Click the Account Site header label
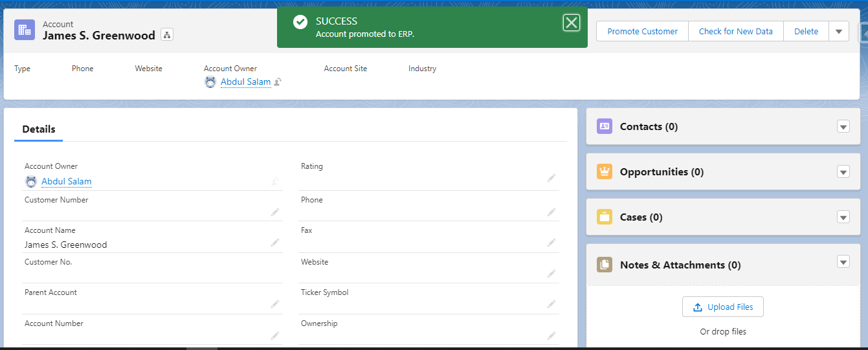 point(346,69)
